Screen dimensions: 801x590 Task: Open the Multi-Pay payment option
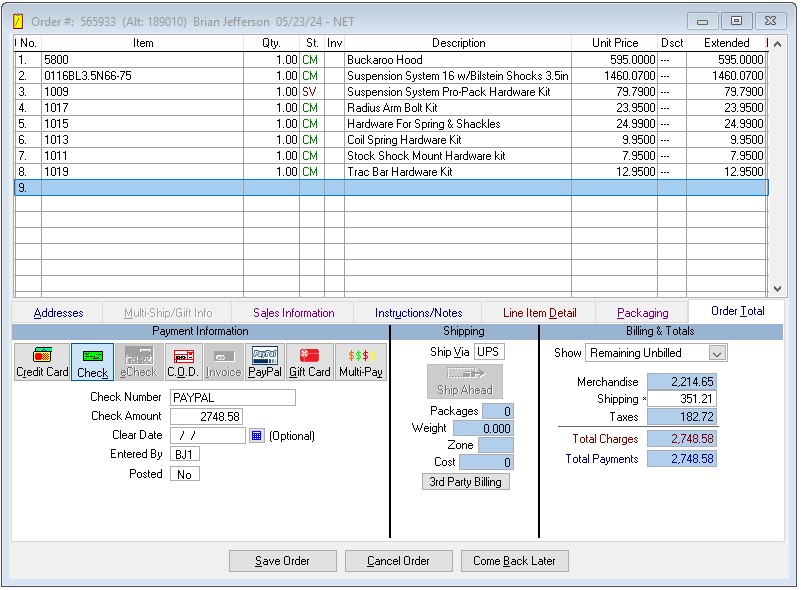(x=360, y=362)
